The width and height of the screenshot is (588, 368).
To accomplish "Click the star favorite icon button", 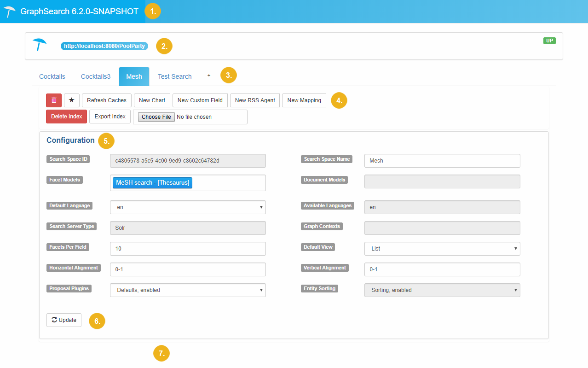I will (72, 100).
